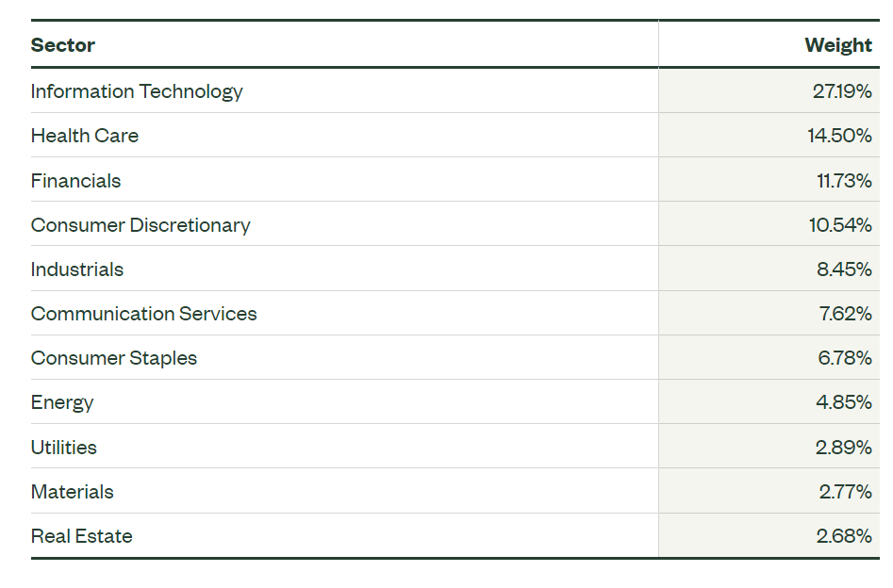893x588 pixels.
Task: Click the Financials sector name
Action: click(75, 180)
